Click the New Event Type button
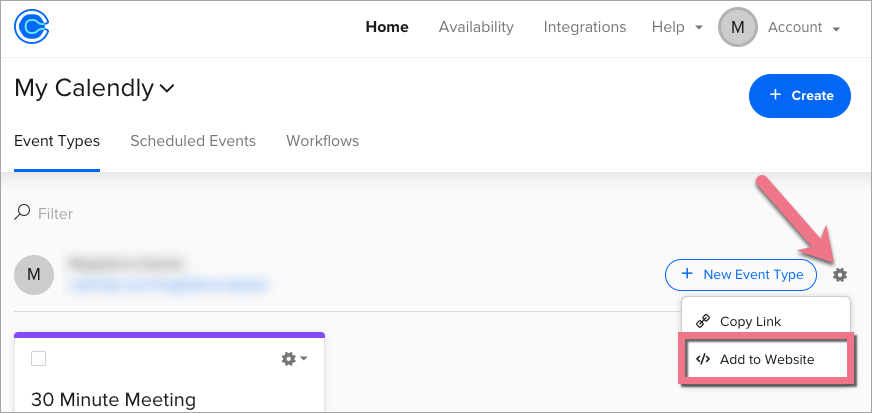The image size is (872, 413). 741,274
